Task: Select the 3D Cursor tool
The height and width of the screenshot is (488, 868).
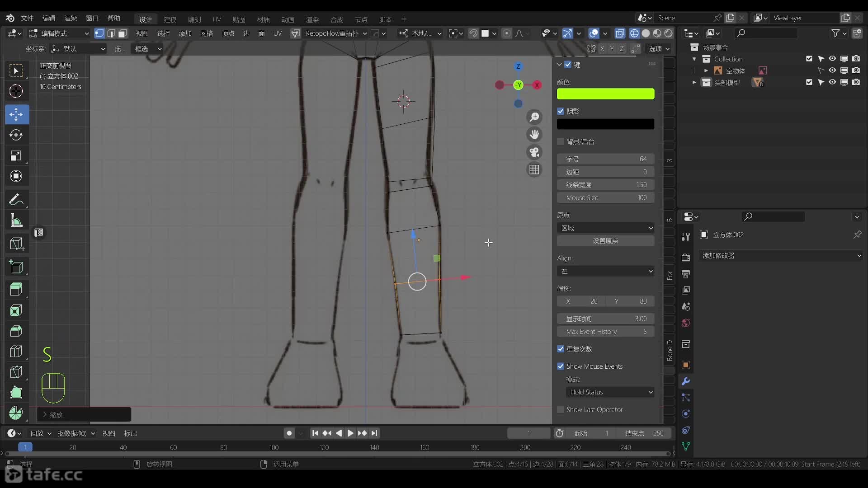Action: point(16,91)
